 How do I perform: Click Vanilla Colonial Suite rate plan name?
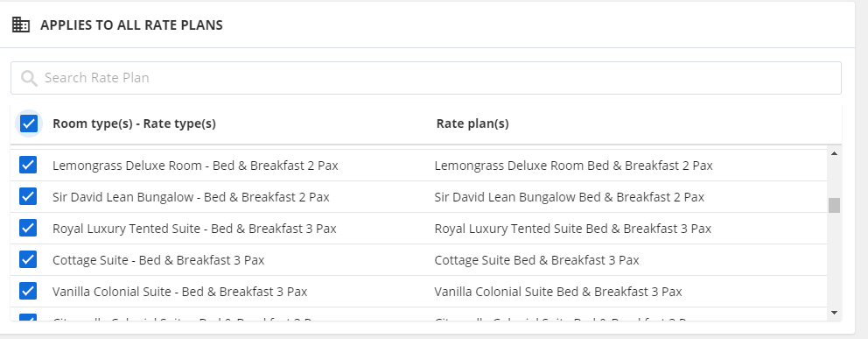click(558, 291)
